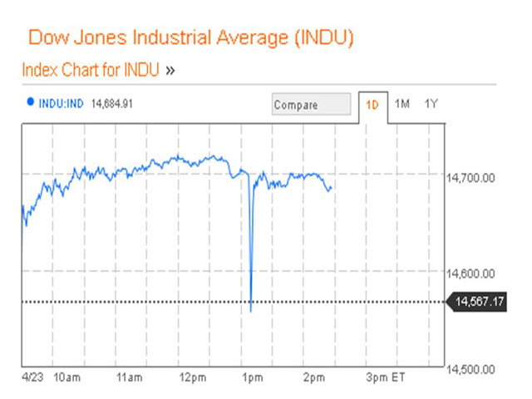The image size is (532, 399).
Task: Click the 10am time axis label
Action: (x=68, y=378)
